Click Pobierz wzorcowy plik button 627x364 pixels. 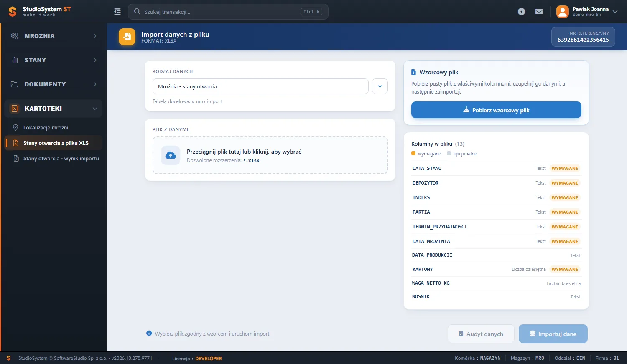tap(496, 110)
